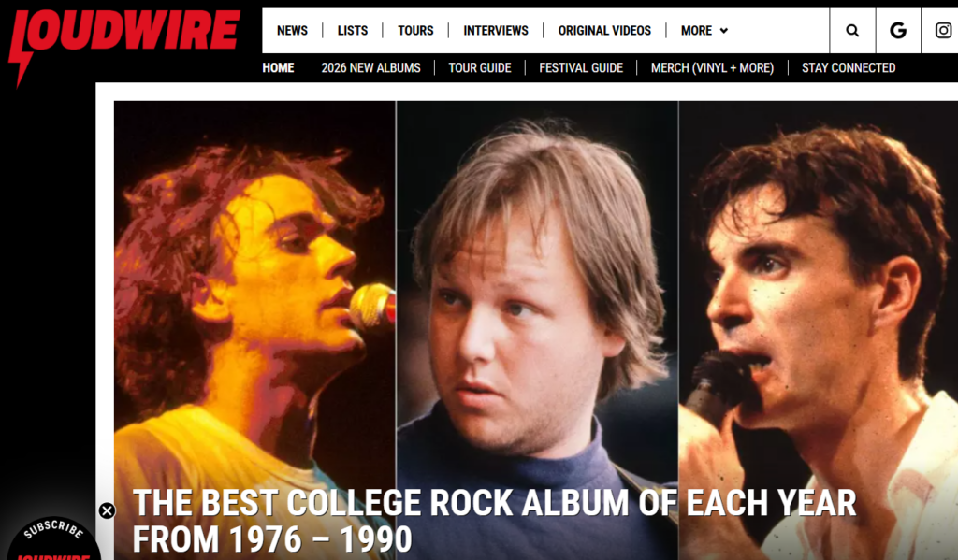
Task: Click the Subscribe Loudwire round badge
Action: [53, 538]
